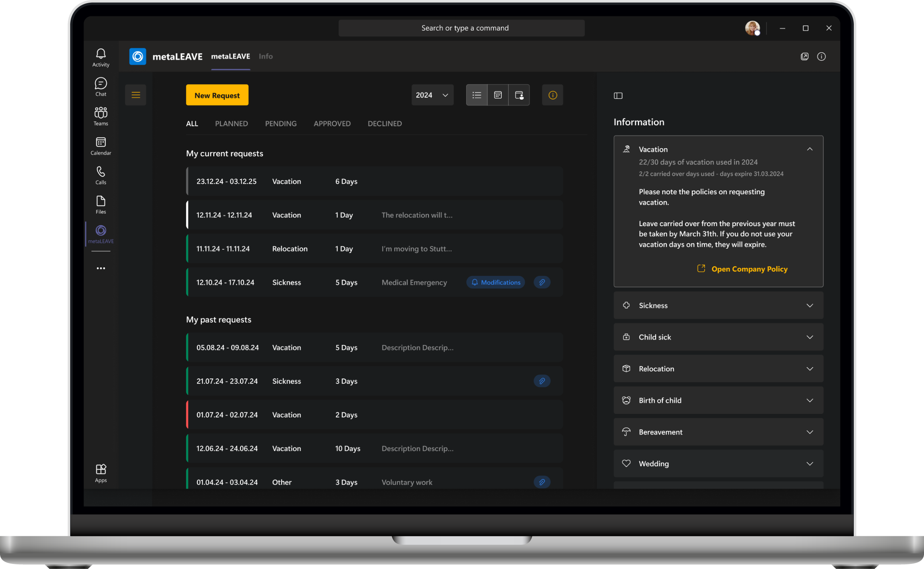Image resolution: width=924 pixels, height=569 pixels.
Task: Open the 23.12.24 - 03.12.25 Vacation request
Action: pyautogui.click(x=374, y=181)
